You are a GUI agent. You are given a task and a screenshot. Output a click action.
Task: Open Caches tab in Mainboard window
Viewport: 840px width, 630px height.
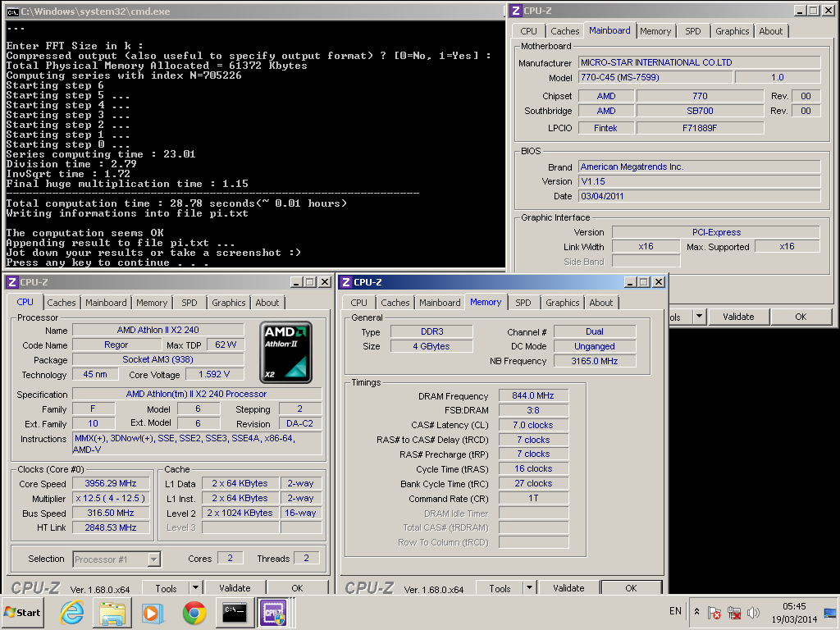tap(564, 31)
